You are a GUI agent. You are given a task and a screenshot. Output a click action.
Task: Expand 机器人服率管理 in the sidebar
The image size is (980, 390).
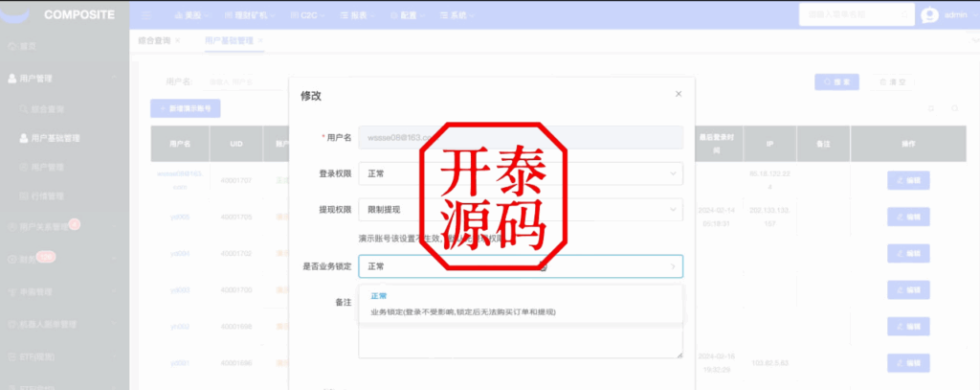coord(64,324)
